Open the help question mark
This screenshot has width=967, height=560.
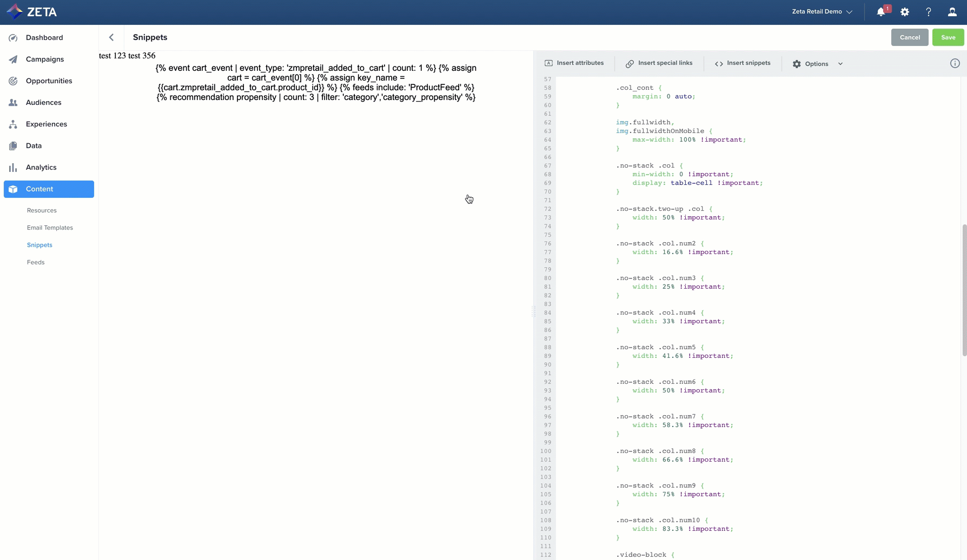pos(929,12)
